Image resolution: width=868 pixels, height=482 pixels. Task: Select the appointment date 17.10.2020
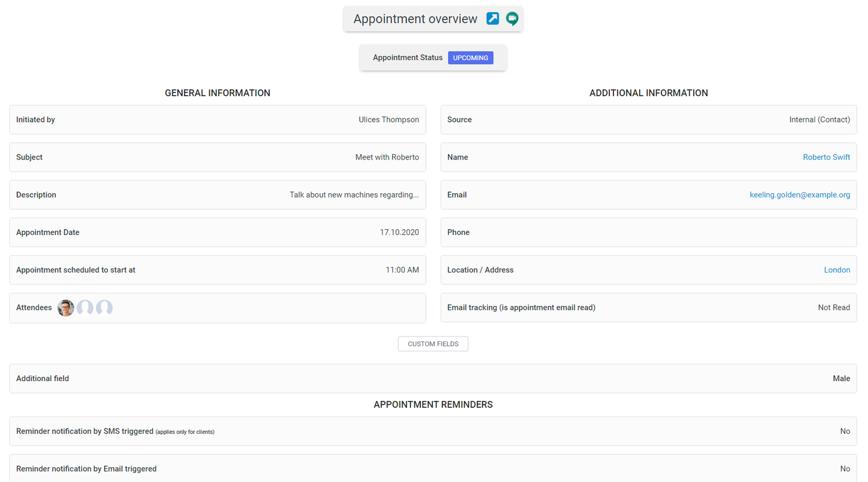pyautogui.click(x=399, y=232)
